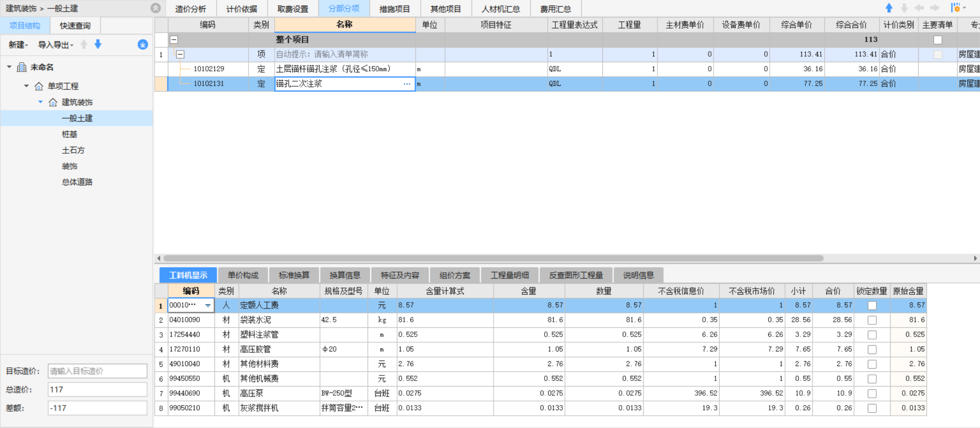Open the 标准换算 tab

[x=294, y=275]
